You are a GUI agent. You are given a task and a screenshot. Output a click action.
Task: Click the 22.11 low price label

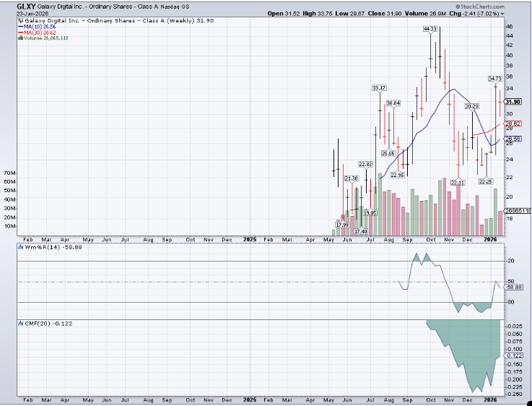click(458, 183)
